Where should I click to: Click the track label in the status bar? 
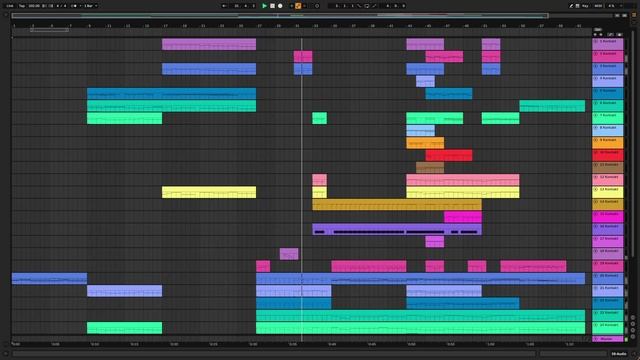click(619, 354)
